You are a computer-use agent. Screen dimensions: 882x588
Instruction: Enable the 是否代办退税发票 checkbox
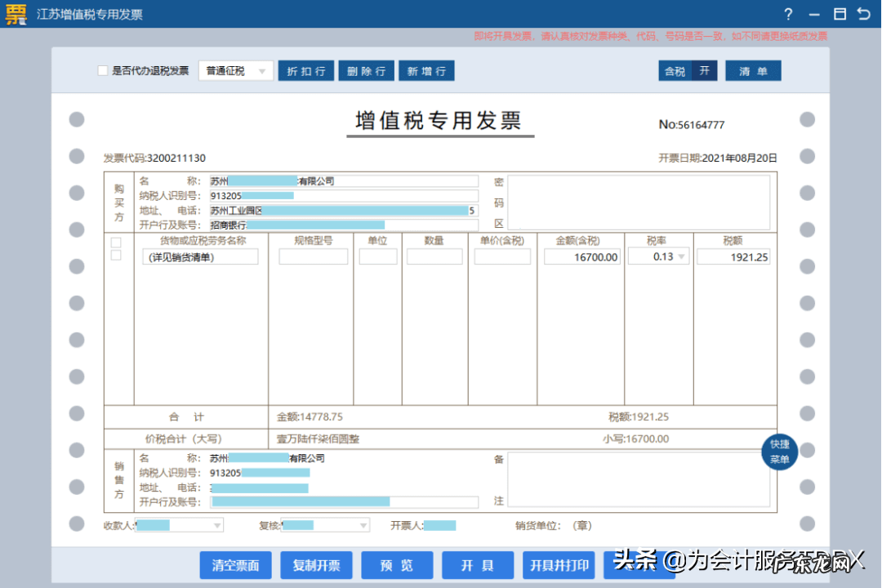pyautogui.click(x=103, y=70)
